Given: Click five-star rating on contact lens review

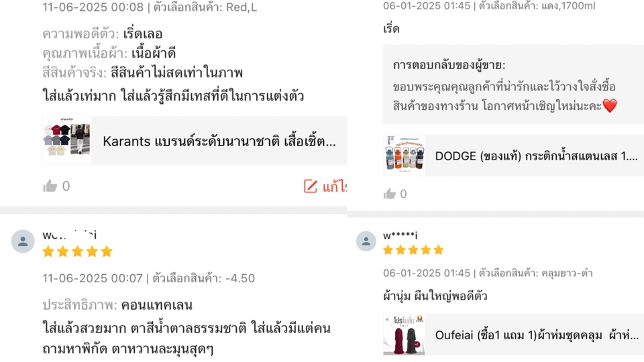Looking at the screenshot, I should (77, 251).
